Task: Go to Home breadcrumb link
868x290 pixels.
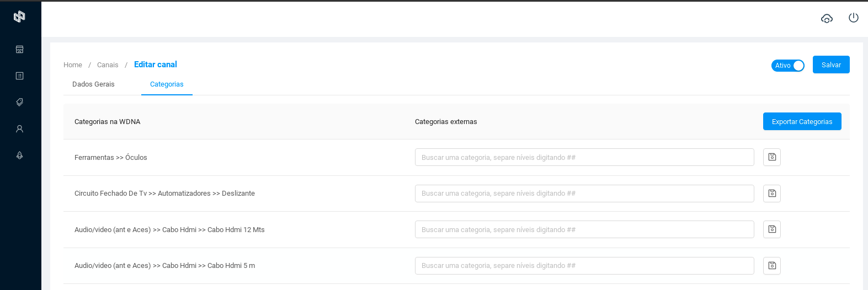Action: pos(73,65)
